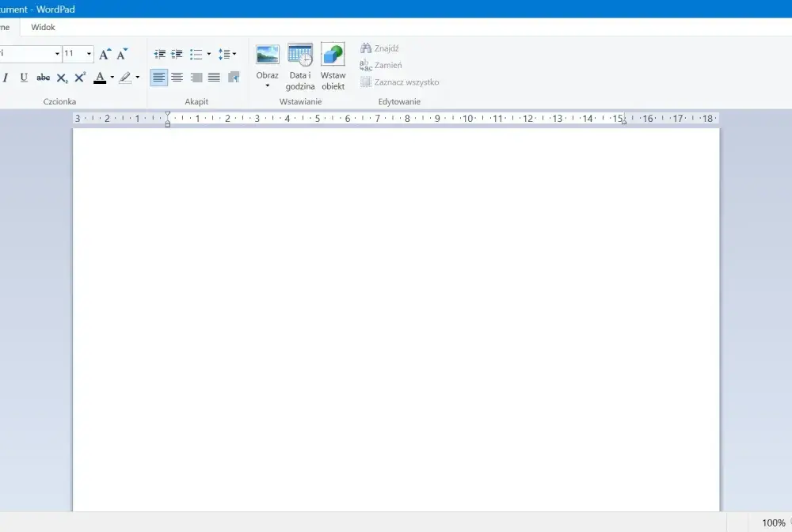This screenshot has width=792, height=532.
Task: Click the left indent marker on ruler
Action: click(168, 124)
